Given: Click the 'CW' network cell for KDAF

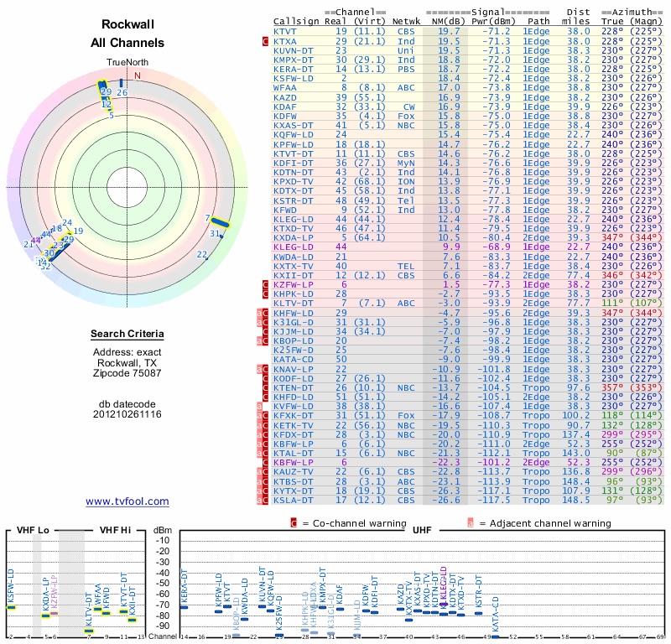Looking at the screenshot, I should click(x=408, y=106).
